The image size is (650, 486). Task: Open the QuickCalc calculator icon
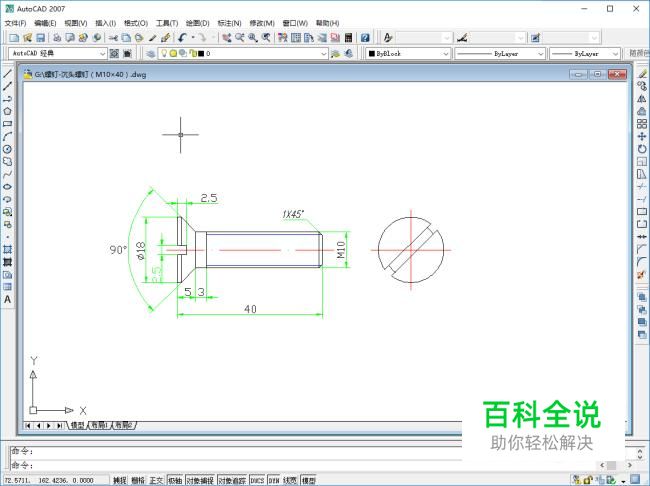(348, 38)
